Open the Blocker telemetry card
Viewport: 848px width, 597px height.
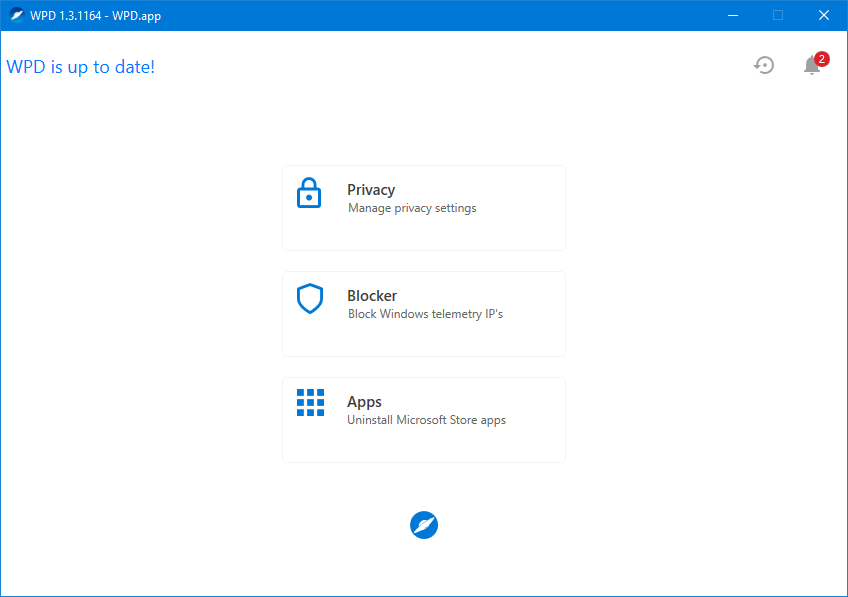423,314
